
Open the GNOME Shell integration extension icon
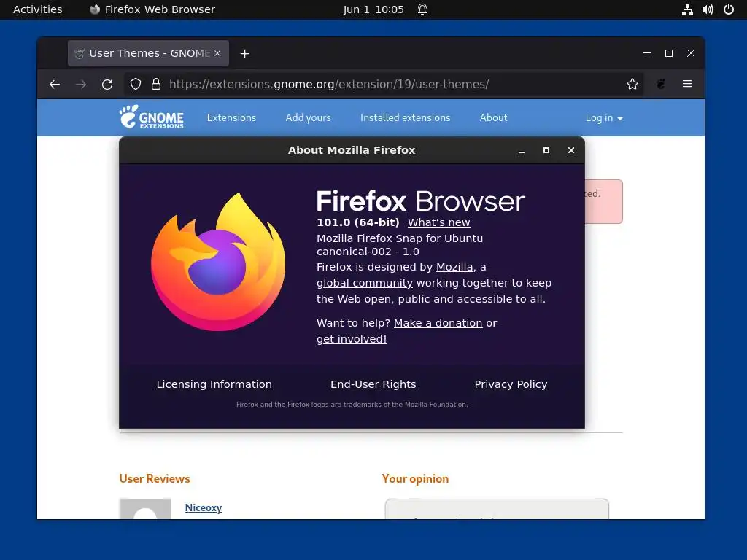tap(661, 85)
